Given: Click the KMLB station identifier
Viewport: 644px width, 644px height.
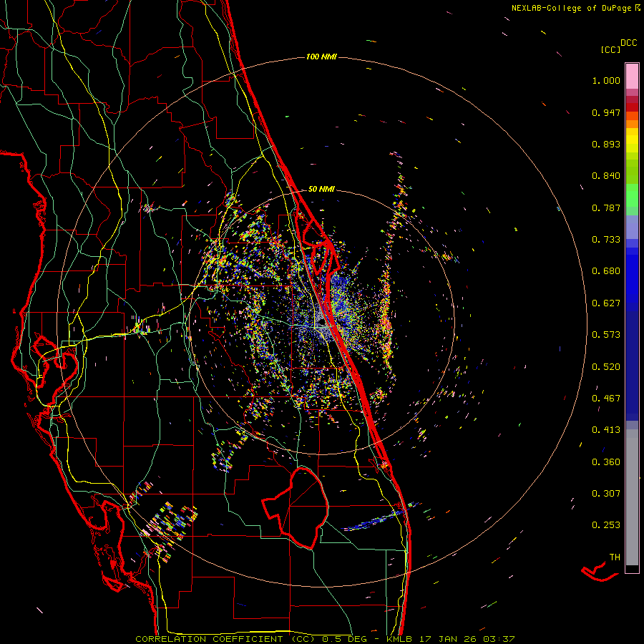Looking at the screenshot, I should pos(401,639).
